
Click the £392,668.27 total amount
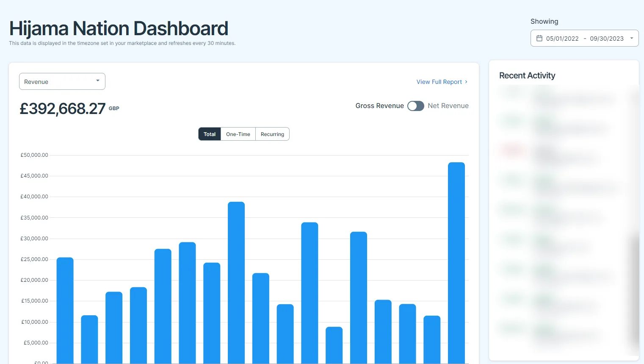63,108
